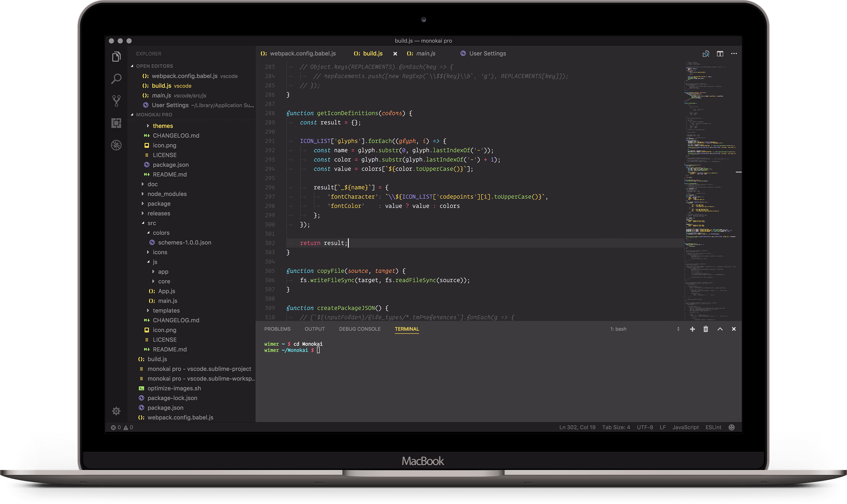Maximize the panel with the chevron-up icon
Screen dimensions: 847x504
point(720,329)
